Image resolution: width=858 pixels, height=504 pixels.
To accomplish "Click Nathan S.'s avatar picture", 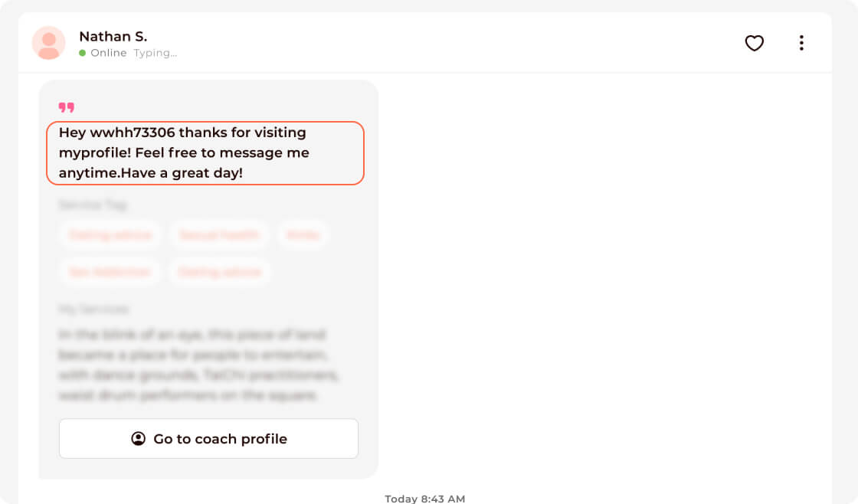I will point(48,43).
